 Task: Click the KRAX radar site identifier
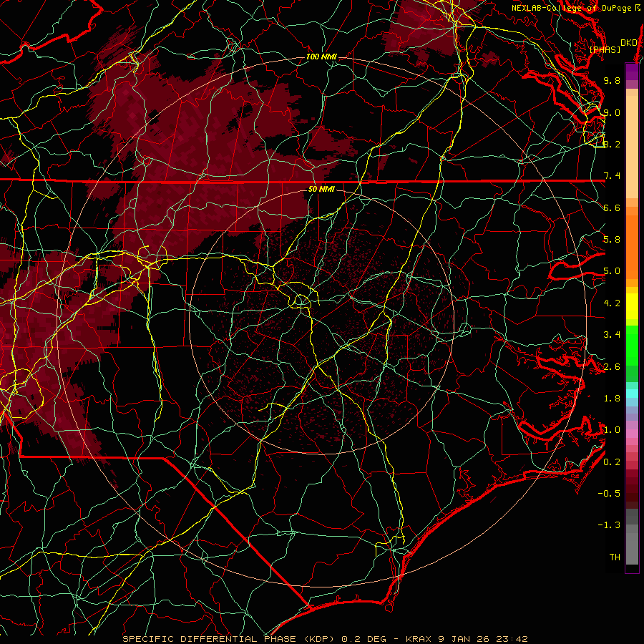click(x=418, y=639)
